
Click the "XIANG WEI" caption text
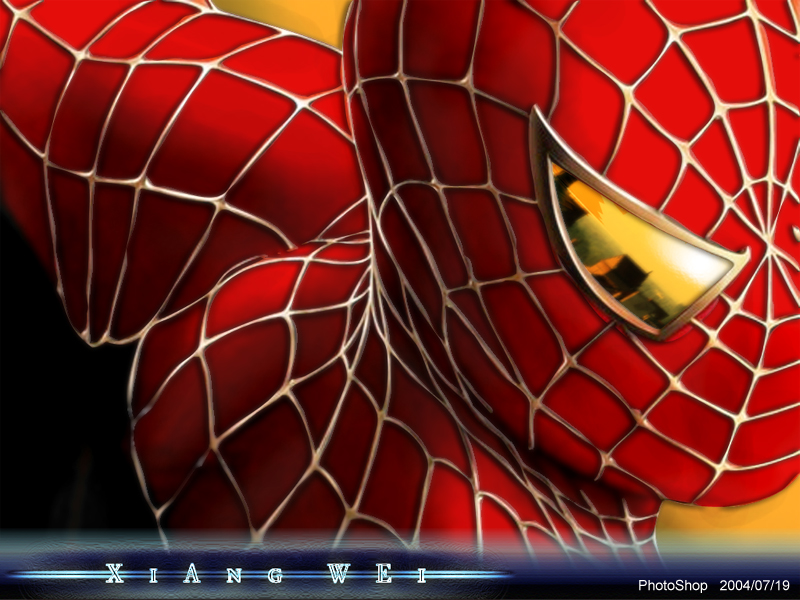266,574
